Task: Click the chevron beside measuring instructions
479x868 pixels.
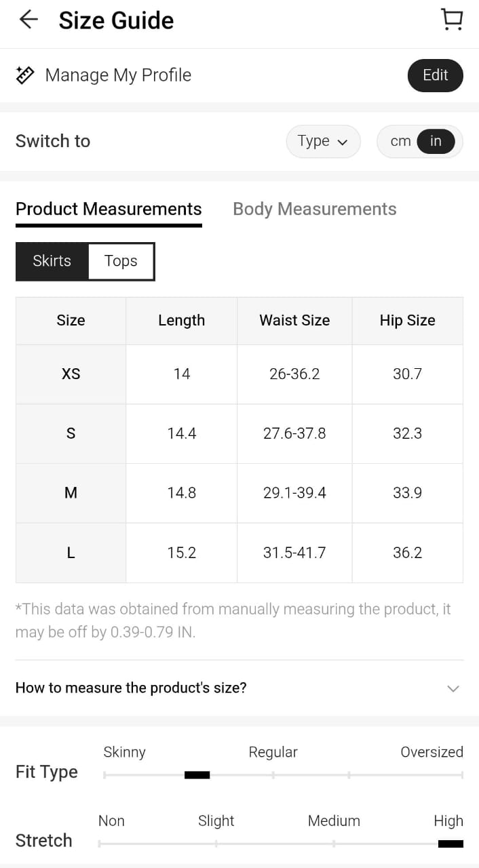Action: click(x=453, y=688)
